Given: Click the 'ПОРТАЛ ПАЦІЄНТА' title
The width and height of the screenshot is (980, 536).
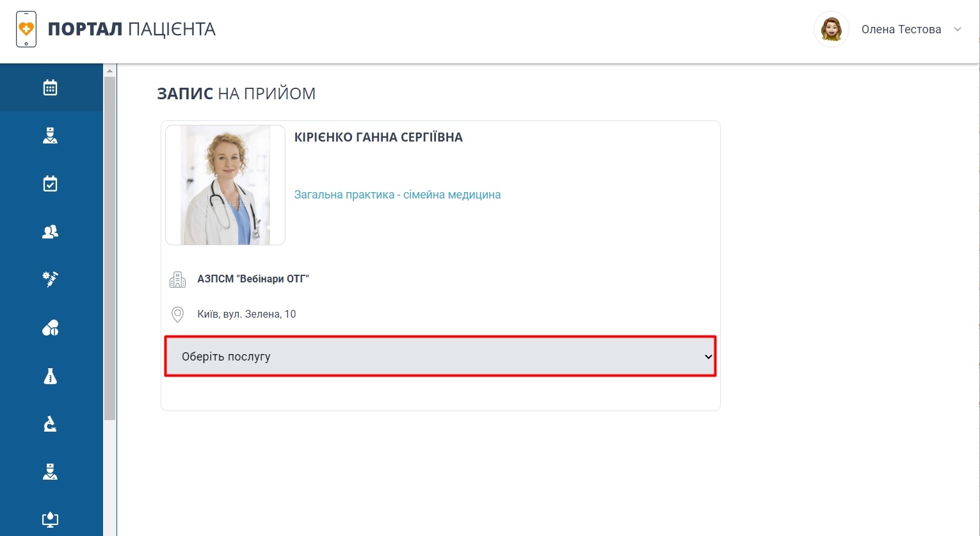Looking at the screenshot, I should pos(132,29).
